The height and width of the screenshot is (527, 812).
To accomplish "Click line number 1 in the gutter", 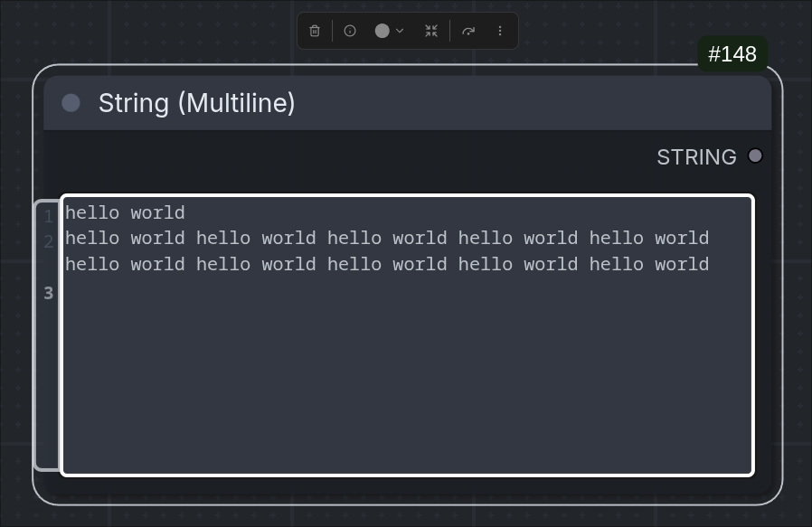I will 49,216.
